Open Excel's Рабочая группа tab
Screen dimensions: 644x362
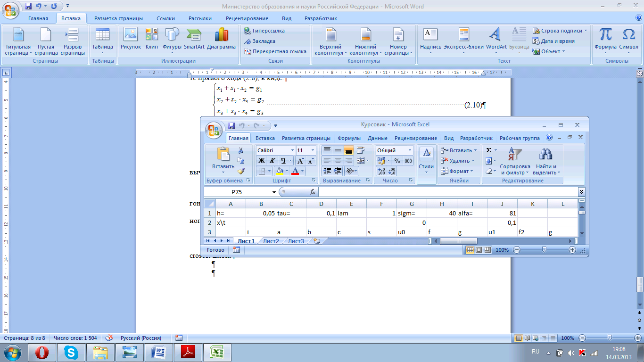tap(520, 138)
